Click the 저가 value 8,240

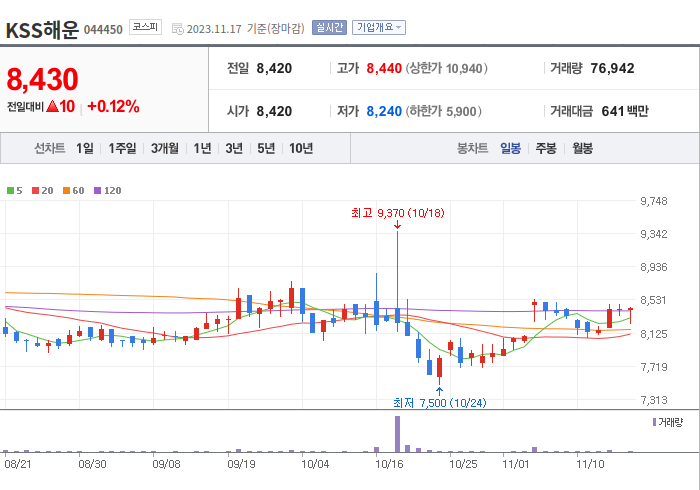coord(384,111)
